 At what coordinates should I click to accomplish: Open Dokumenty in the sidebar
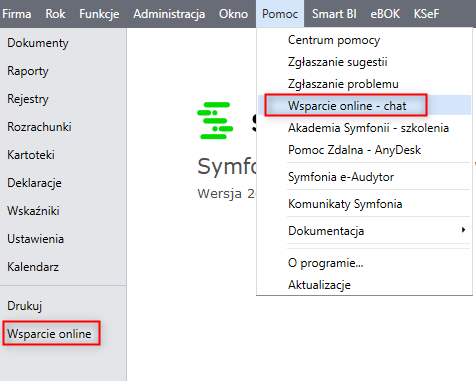point(38,43)
